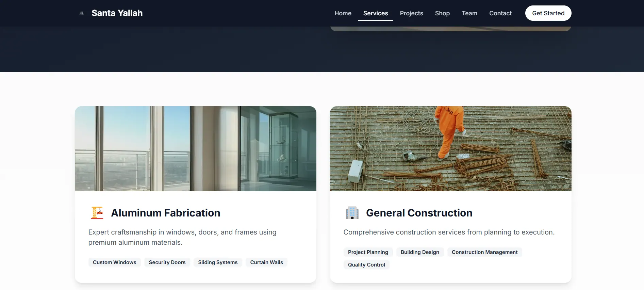Viewport: 644px width, 290px height.
Task: Click the Construction Management tag
Action: coord(485,252)
